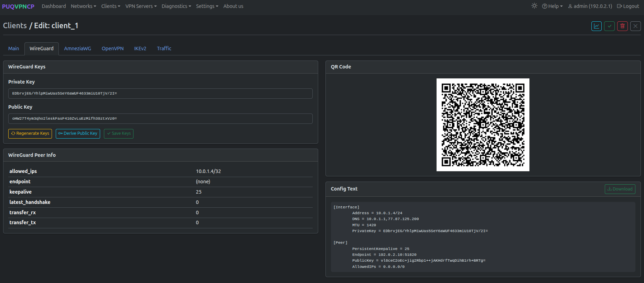Click the admin (192.0.2.1) user link
Viewport: 644px width, 283px height.
590,6
